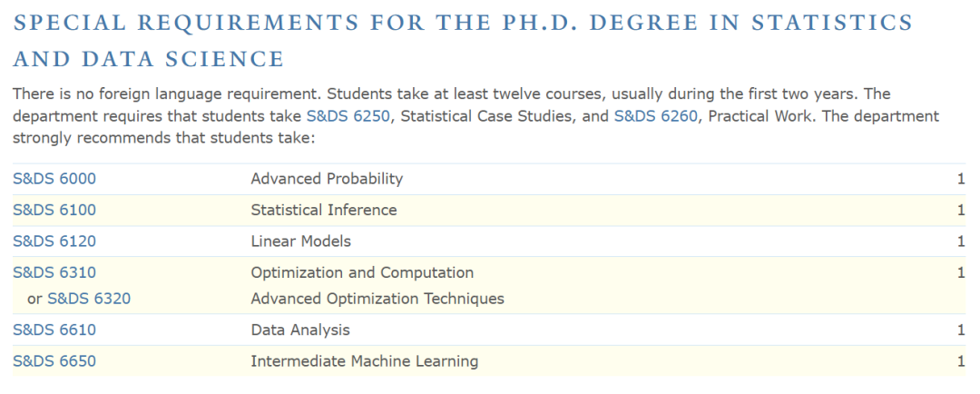This screenshot has width=980, height=394.
Task: Click Intermediate Machine Learning course title
Action: coord(365,361)
